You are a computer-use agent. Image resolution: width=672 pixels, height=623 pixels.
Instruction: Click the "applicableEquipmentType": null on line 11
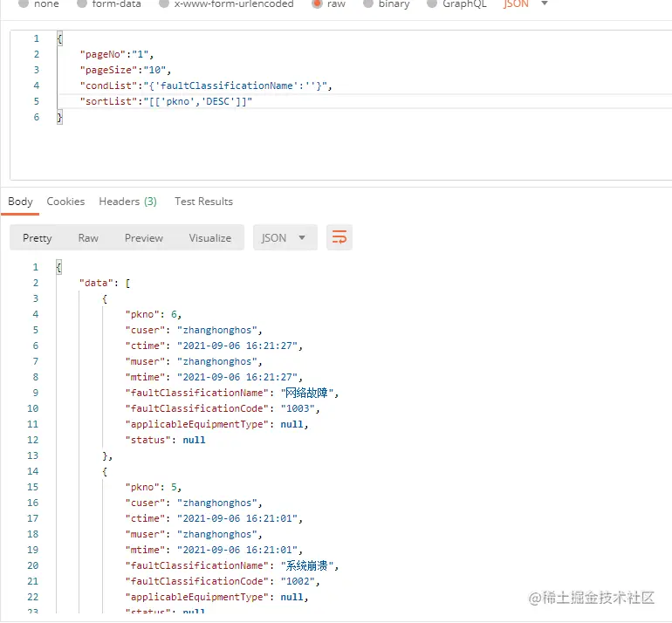click(216, 424)
